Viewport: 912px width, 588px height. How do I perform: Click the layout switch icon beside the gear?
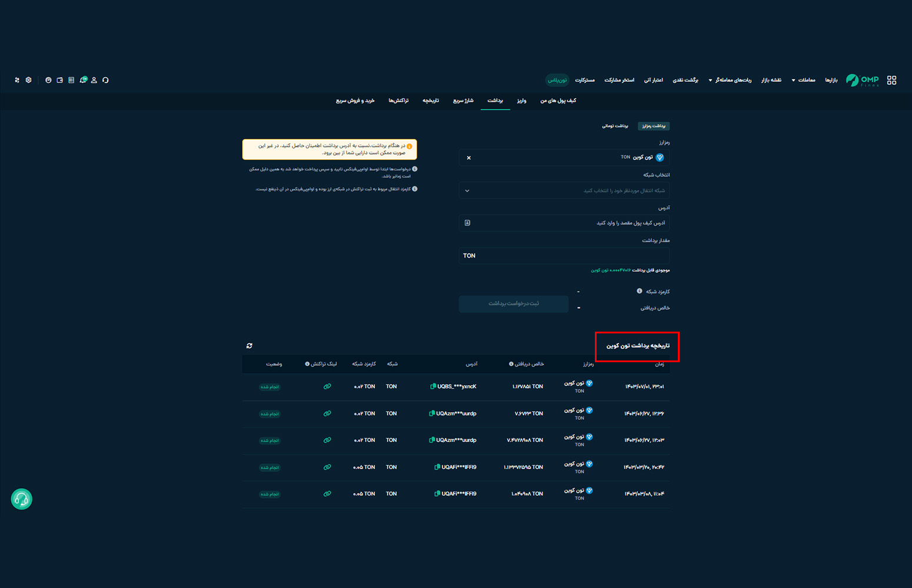17,80
